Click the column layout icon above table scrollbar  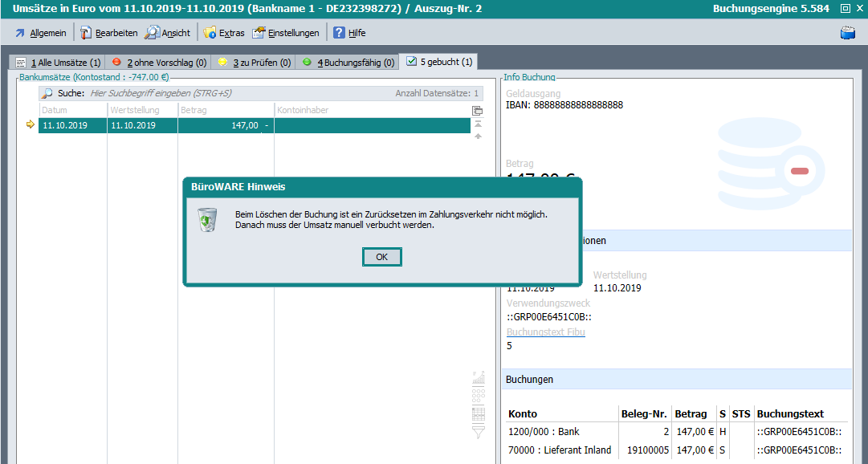478,111
